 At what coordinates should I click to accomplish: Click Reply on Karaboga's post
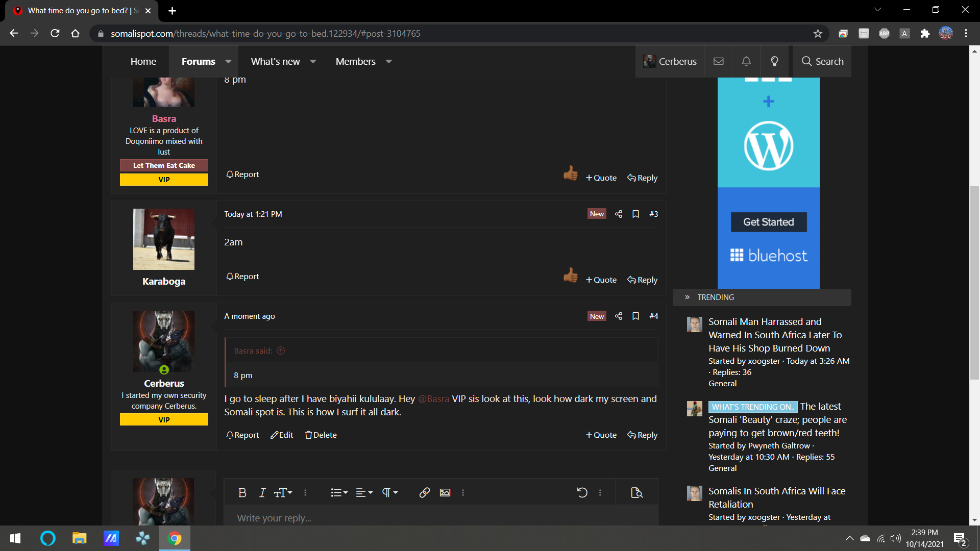[x=643, y=280]
